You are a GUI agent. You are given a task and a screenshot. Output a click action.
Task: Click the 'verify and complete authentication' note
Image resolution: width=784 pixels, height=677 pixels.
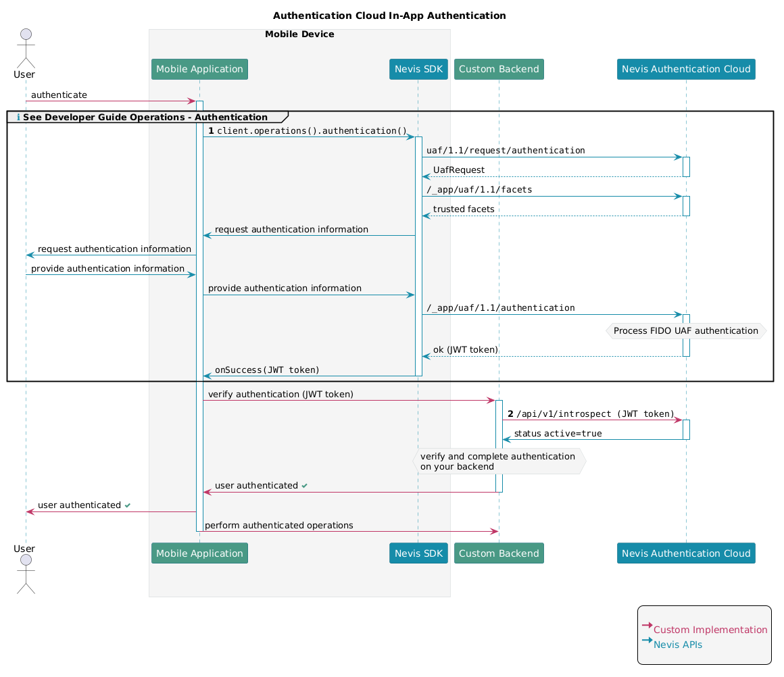point(499,461)
